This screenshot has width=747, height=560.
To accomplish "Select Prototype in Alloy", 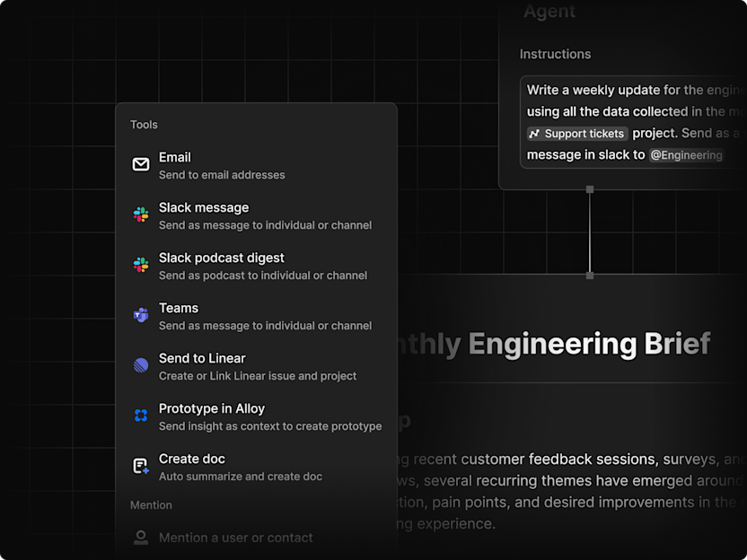I will 256,416.
